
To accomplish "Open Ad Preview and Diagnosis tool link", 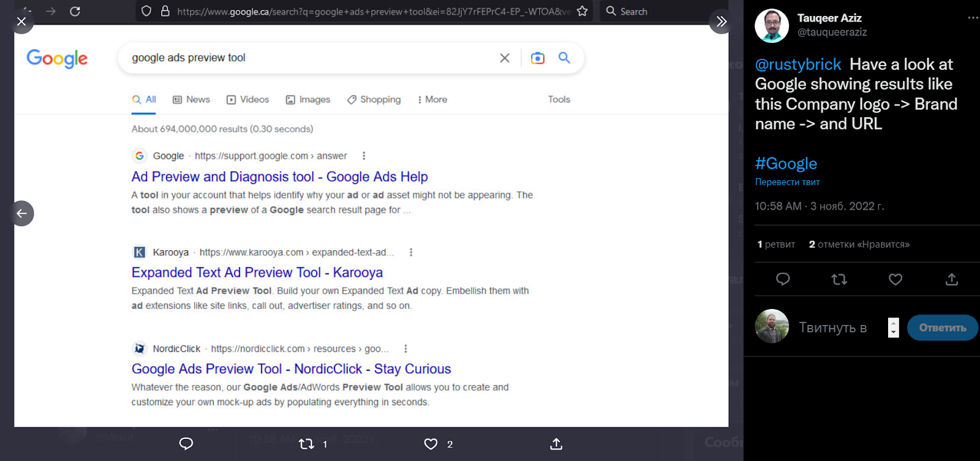I will click(x=279, y=177).
